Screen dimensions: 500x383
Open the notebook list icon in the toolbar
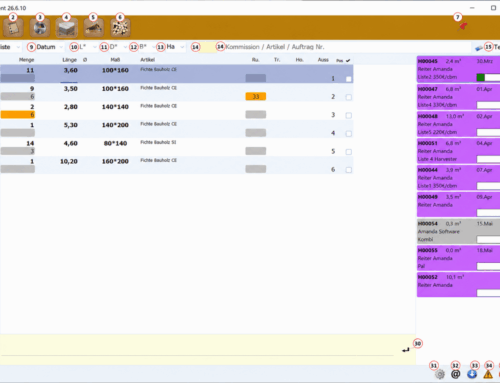click(13, 28)
